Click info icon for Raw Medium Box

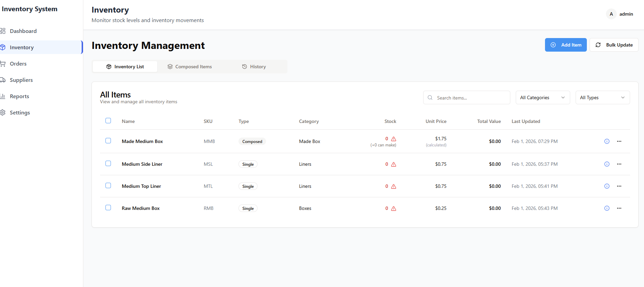[x=607, y=208]
